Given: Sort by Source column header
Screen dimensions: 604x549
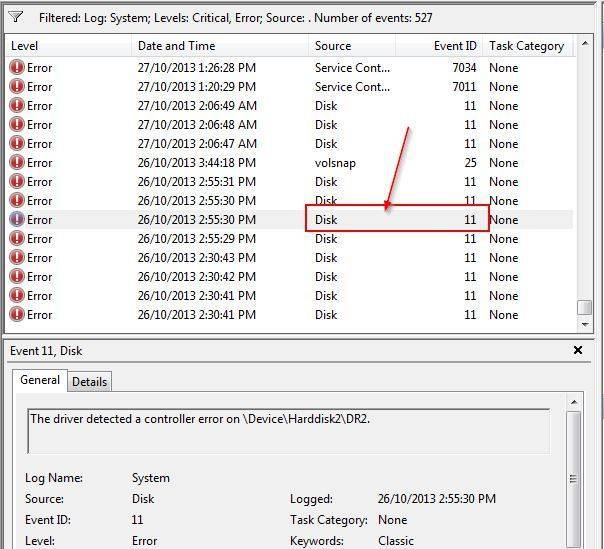Looking at the screenshot, I should (x=352, y=46).
